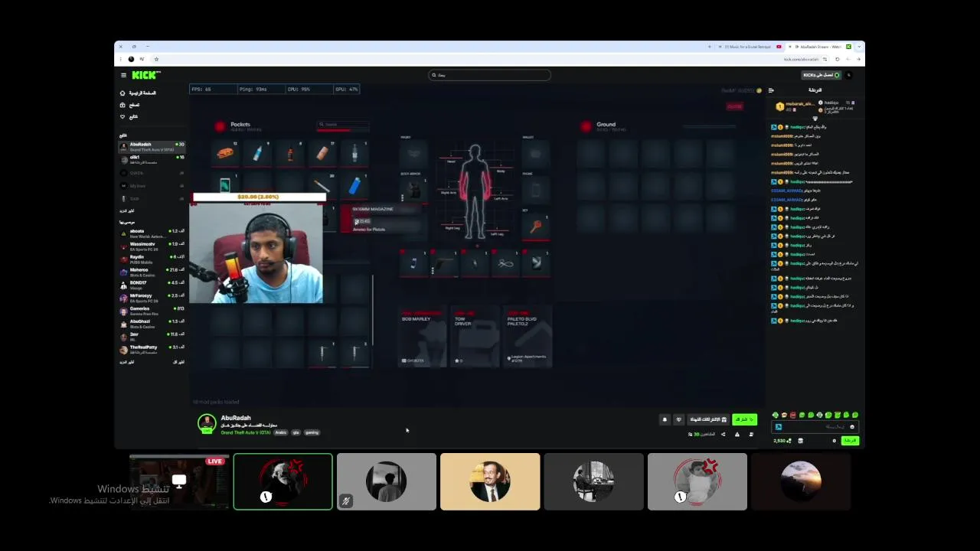
Task: Open the chat settings gear icon
Action: tap(835, 441)
